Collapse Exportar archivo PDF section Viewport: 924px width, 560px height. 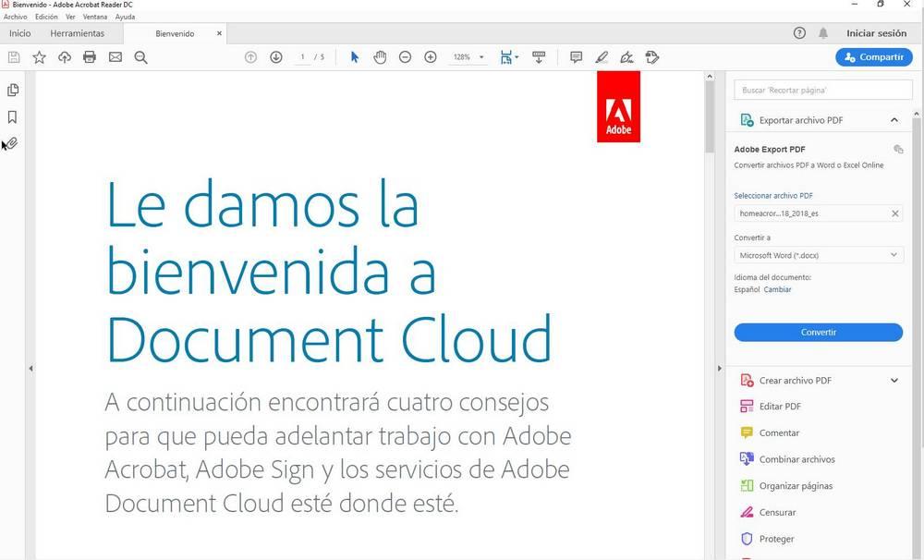click(894, 120)
